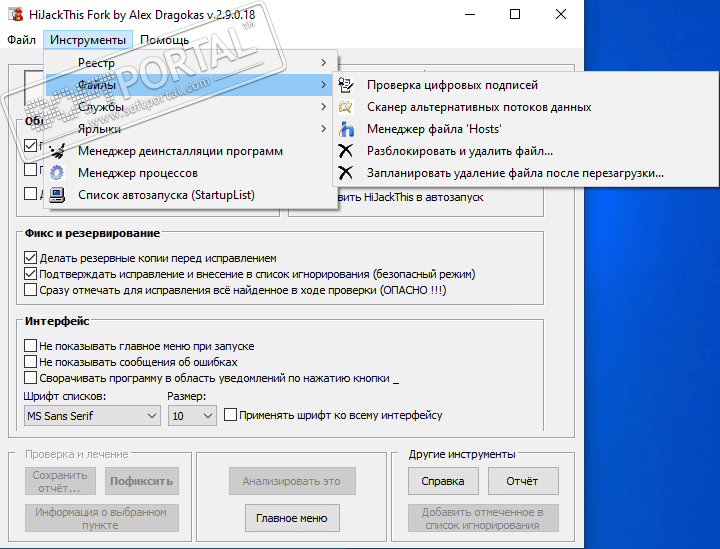Open 'Менеджер процессов'
Image resolution: width=720 pixels, height=549 pixels.
pos(191,173)
